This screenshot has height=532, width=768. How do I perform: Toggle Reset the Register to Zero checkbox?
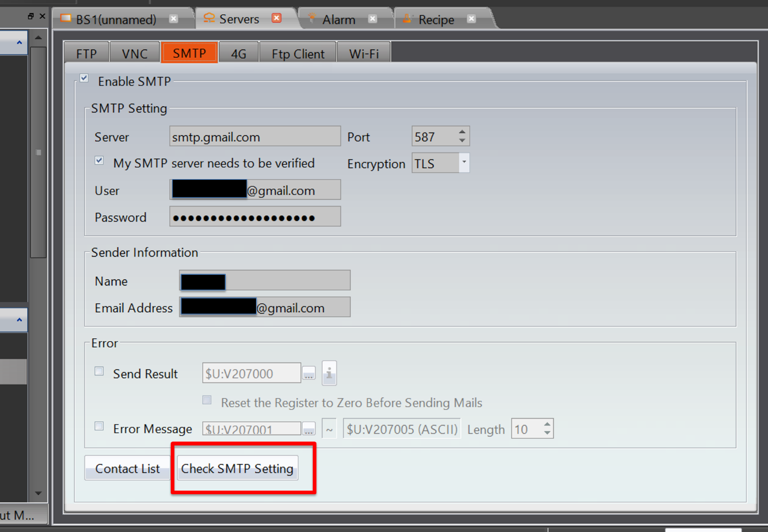[x=207, y=400]
